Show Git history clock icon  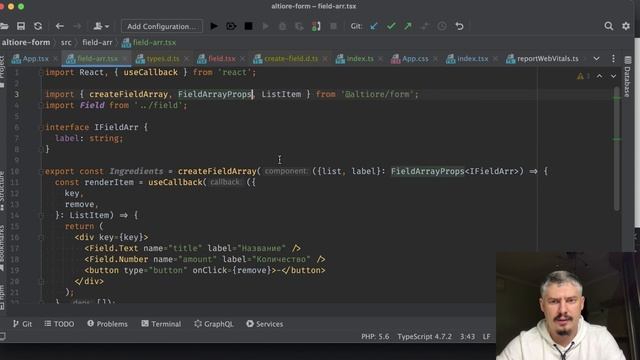pyautogui.click(x=442, y=26)
